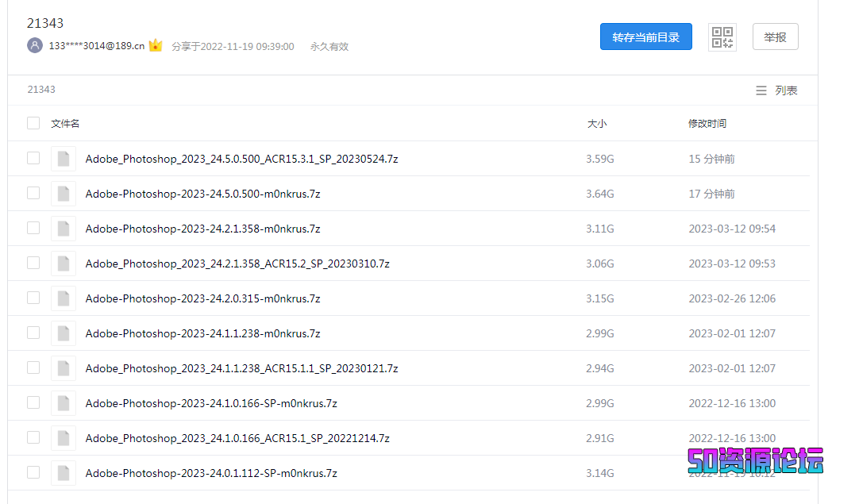Click the 3.64G size value

coord(600,194)
